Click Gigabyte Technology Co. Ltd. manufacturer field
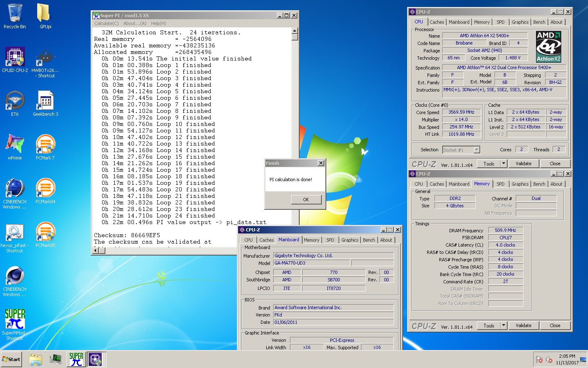The height and width of the screenshot is (368, 588). tap(334, 256)
